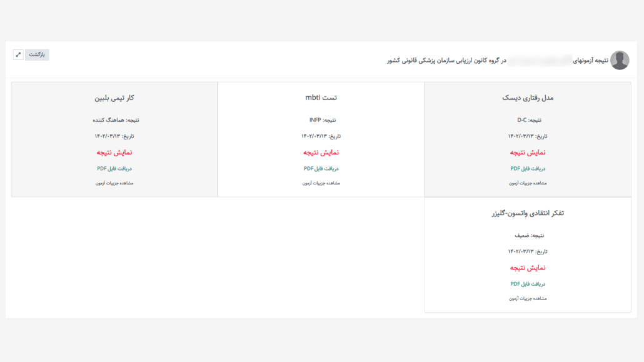Click the INFP result text
The height and width of the screenshot is (362, 644).
tap(314, 120)
